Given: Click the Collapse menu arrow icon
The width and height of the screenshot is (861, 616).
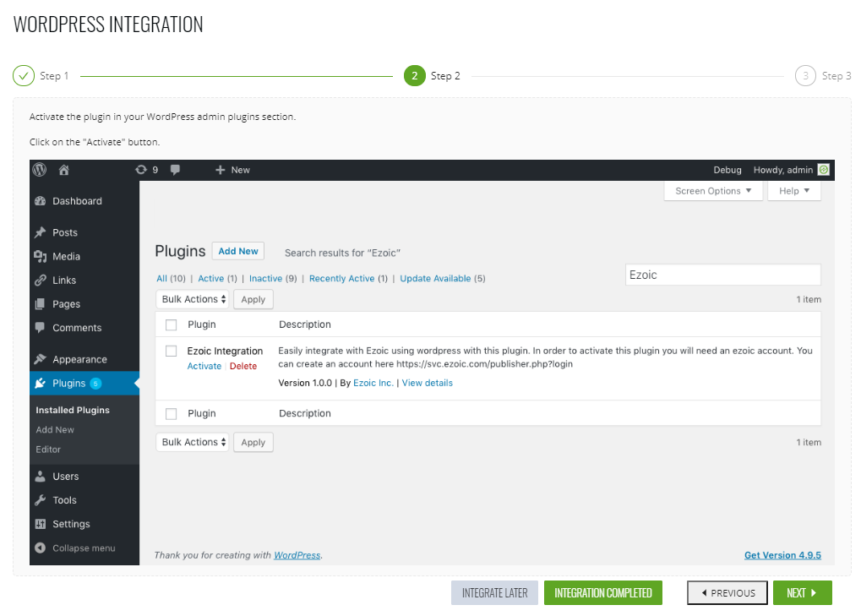Looking at the screenshot, I should pos(40,548).
